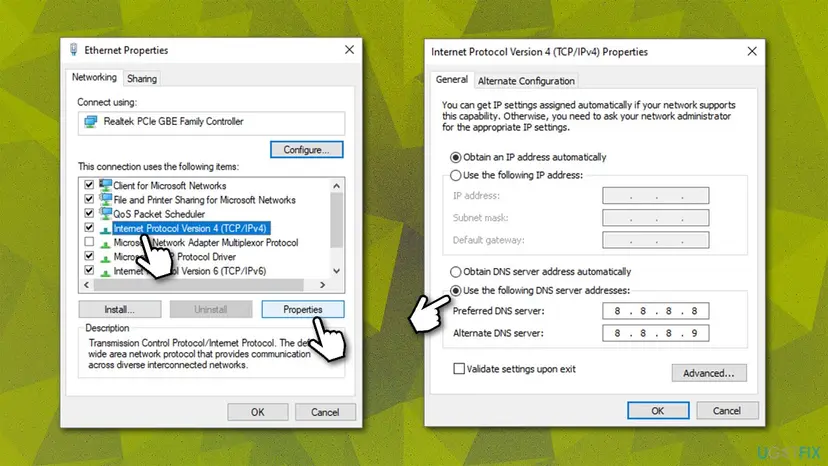This screenshot has width=828, height=466.
Task: Click the Install... button
Action: pyautogui.click(x=120, y=310)
